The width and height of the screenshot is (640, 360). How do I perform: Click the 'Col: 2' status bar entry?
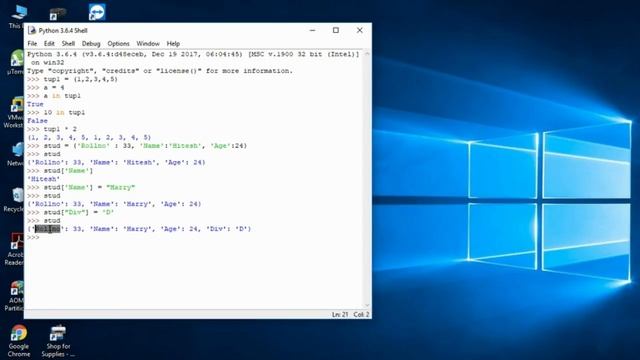(361, 315)
